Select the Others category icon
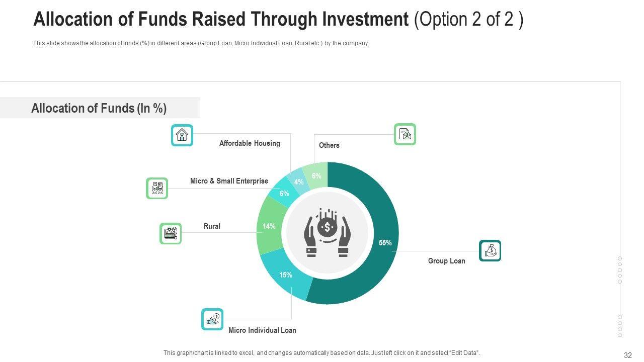The image size is (644, 362). coord(405,134)
